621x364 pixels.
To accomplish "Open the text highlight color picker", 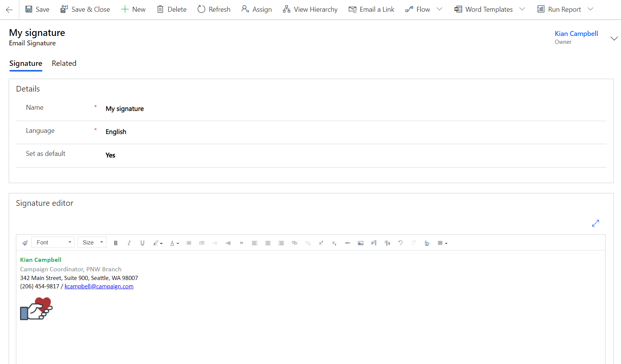I will (158, 243).
